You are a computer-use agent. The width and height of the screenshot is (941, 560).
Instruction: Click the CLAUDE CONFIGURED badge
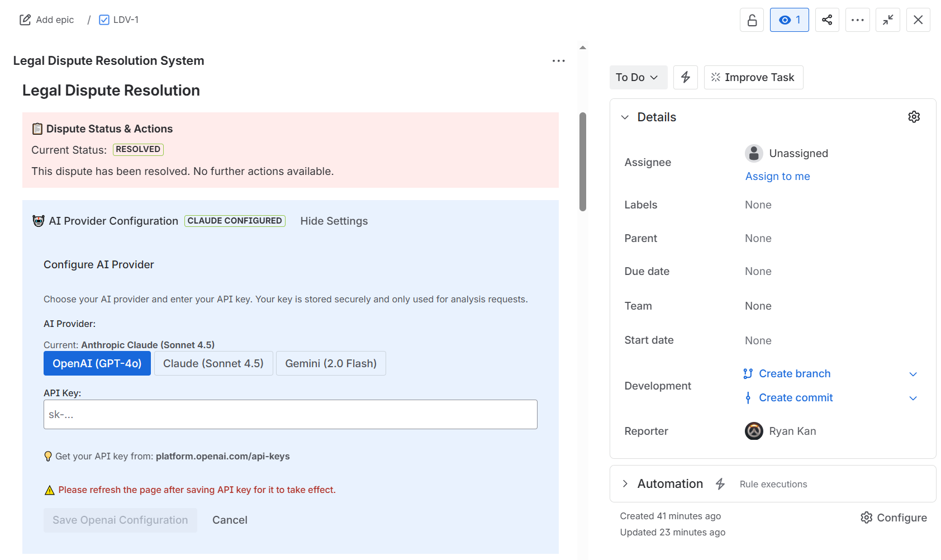[x=235, y=221]
